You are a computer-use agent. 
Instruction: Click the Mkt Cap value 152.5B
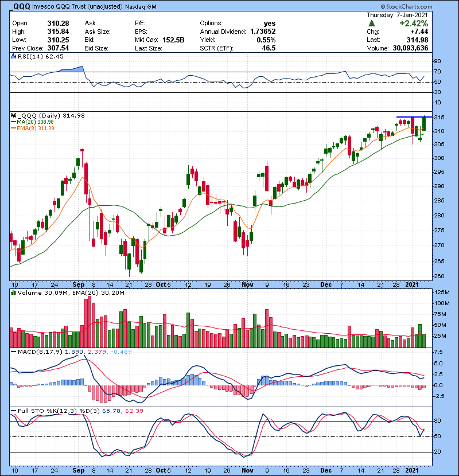[x=173, y=40]
